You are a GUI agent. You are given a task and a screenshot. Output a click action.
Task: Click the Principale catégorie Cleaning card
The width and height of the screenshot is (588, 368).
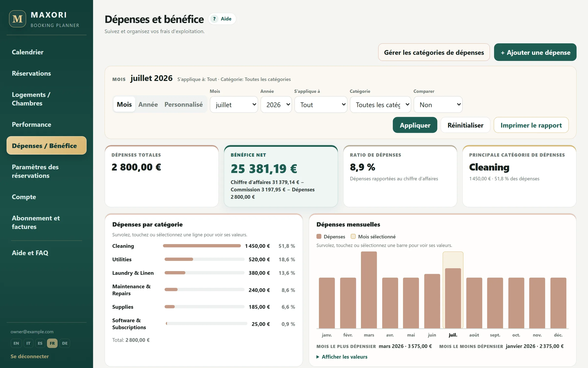(519, 176)
